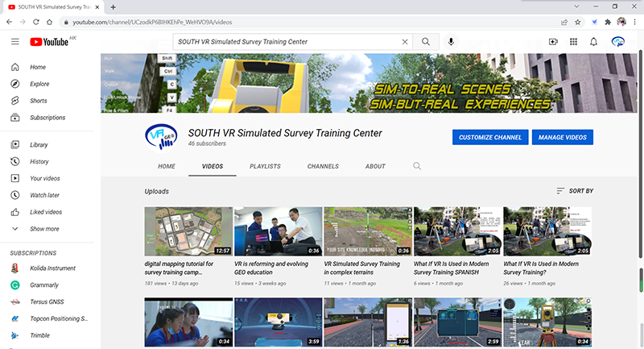The height and width of the screenshot is (349, 644).
Task: Share this page from address bar
Action: 564,23
